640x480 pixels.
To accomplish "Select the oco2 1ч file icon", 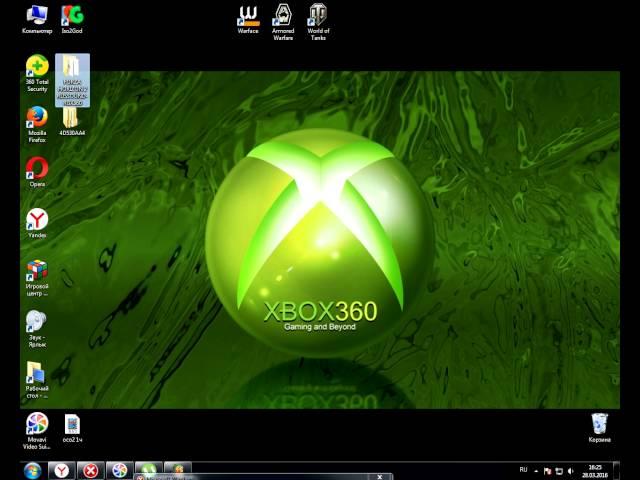I will [x=72, y=429].
